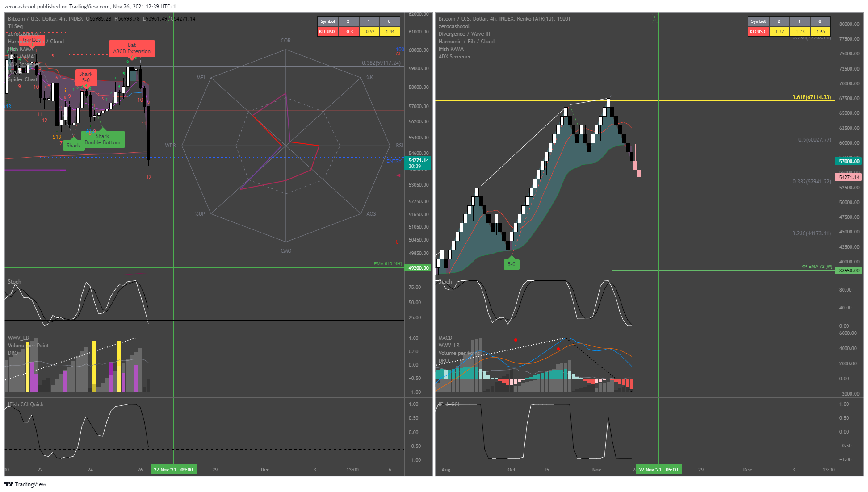This screenshot has width=868, height=492.
Task: Select the green Shark Double Bottom label
Action: click(102, 139)
